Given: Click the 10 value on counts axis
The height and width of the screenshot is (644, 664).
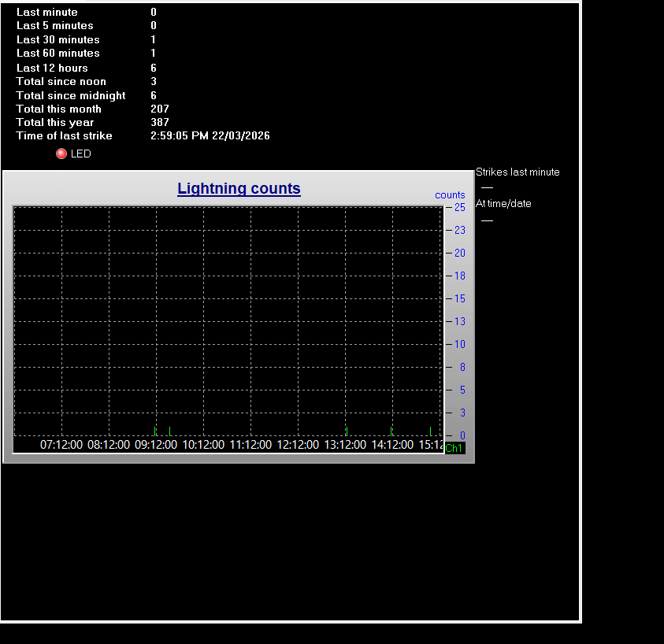Looking at the screenshot, I should tap(459, 344).
